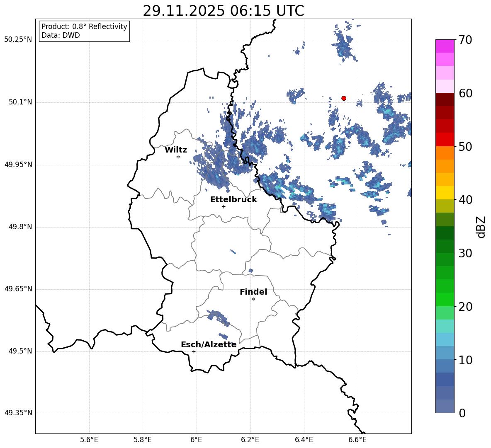
Task: Click 'Product: 0.8° Reflectivity' text
Action: coord(84,27)
